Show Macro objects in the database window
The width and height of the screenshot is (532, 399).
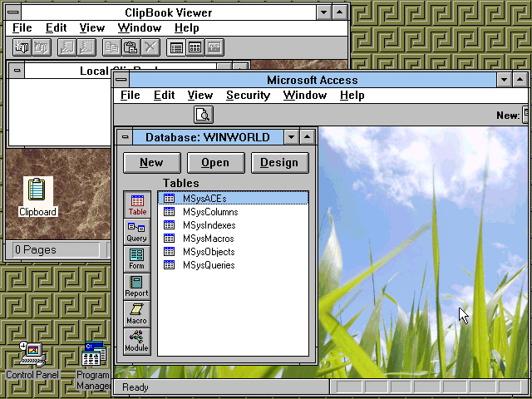tap(137, 314)
